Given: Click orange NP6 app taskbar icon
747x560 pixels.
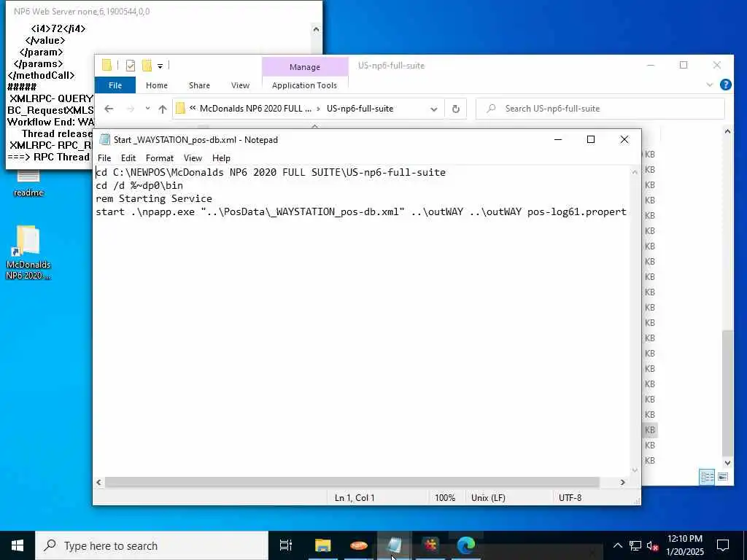Looking at the screenshot, I should click(358, 545).
